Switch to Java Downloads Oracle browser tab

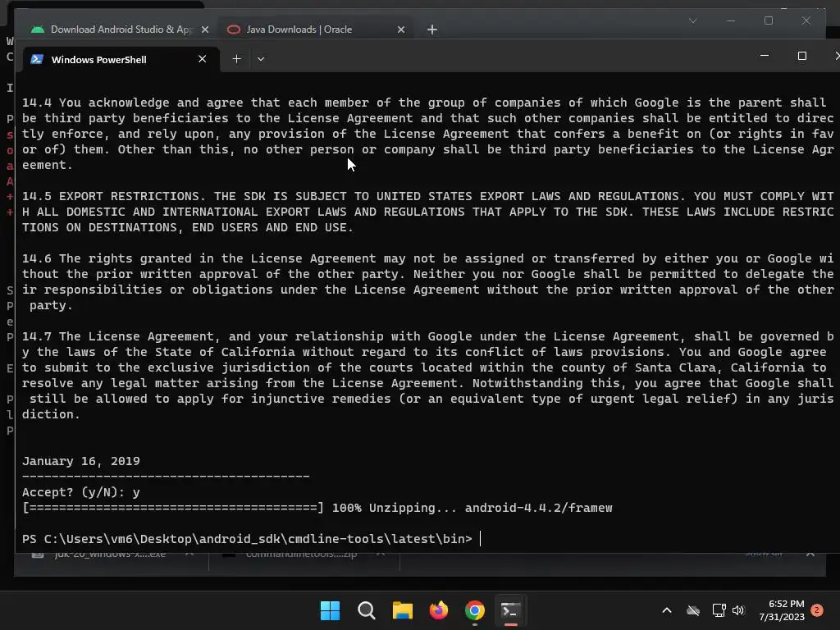315,30
